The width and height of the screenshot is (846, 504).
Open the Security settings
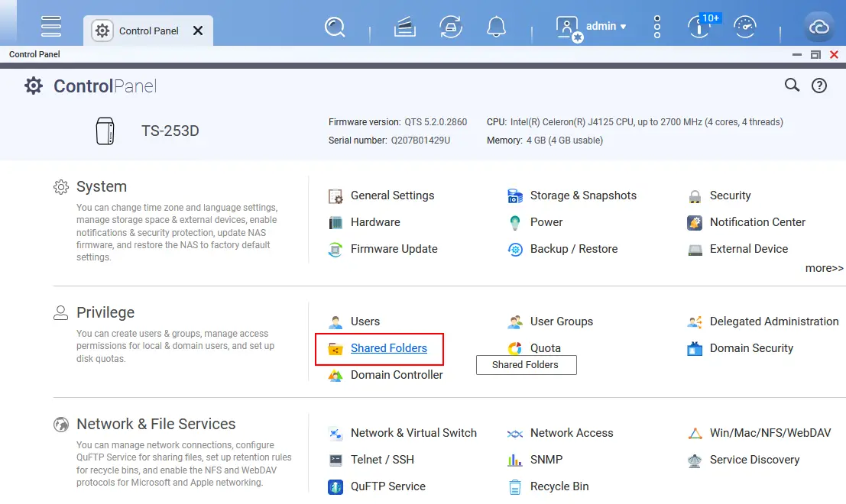coord(719,195)
